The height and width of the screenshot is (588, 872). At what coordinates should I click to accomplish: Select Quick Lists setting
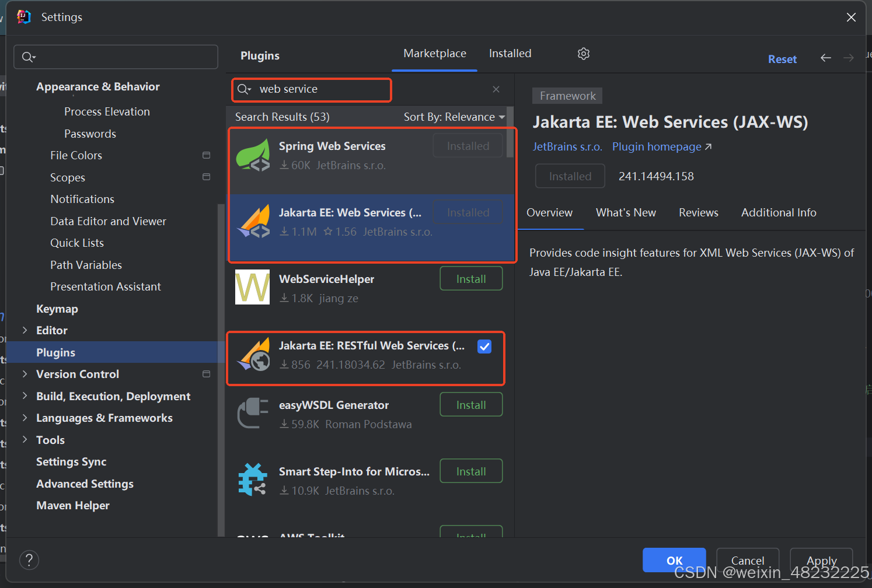point(77,243)
